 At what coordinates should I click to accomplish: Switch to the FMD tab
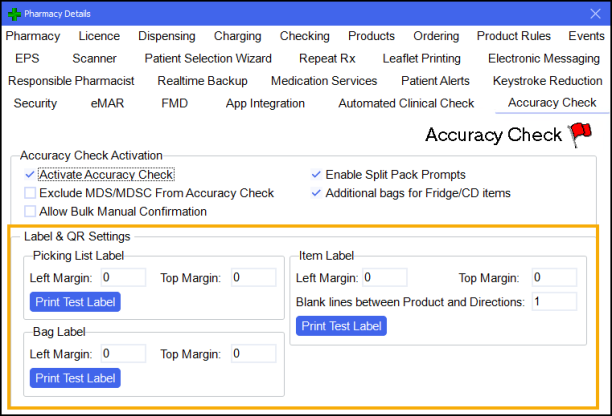click(174, 103)
